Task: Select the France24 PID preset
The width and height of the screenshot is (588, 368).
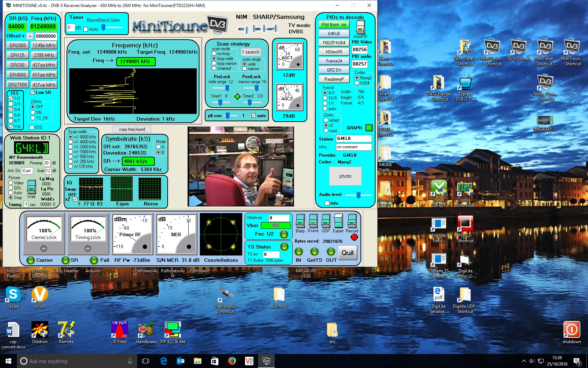Action: tap(334, 61)
